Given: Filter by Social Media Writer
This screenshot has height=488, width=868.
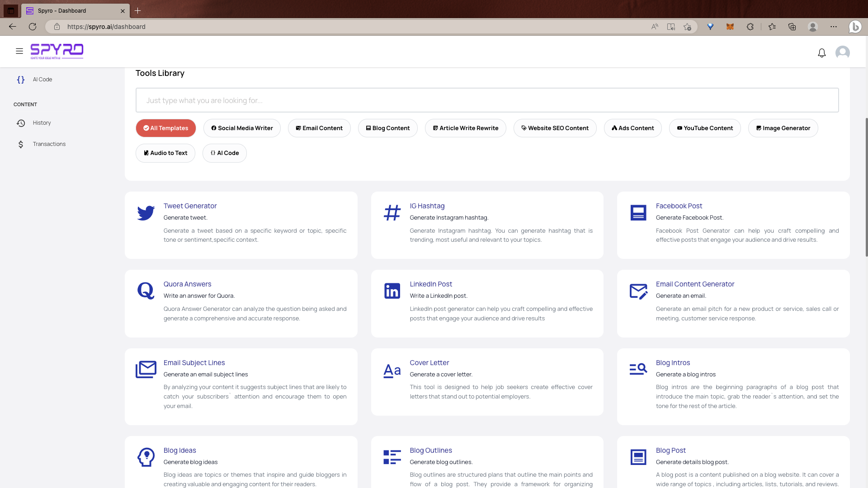Looking at the screenshot, I should 242,128.
